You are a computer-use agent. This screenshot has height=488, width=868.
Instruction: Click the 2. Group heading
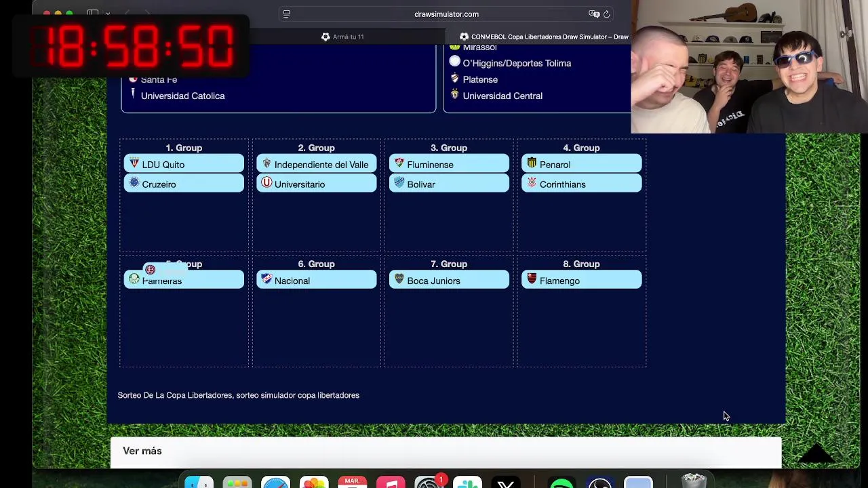point(316,148)
